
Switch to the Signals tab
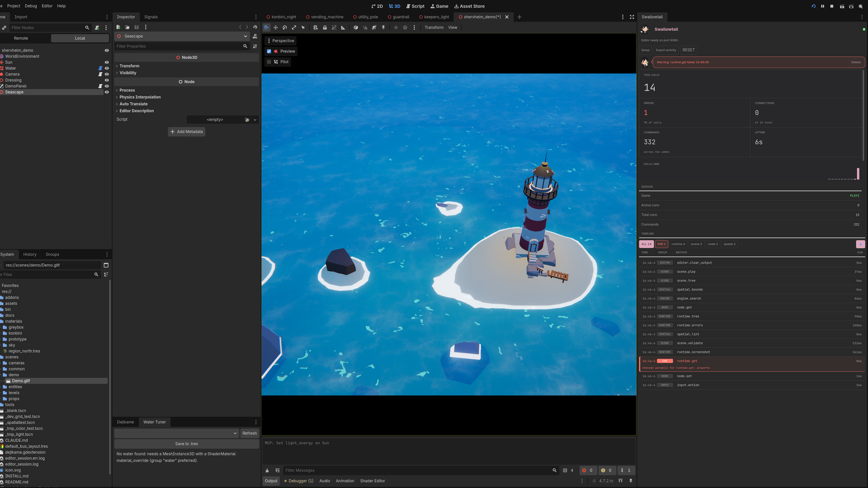[151, 17]
